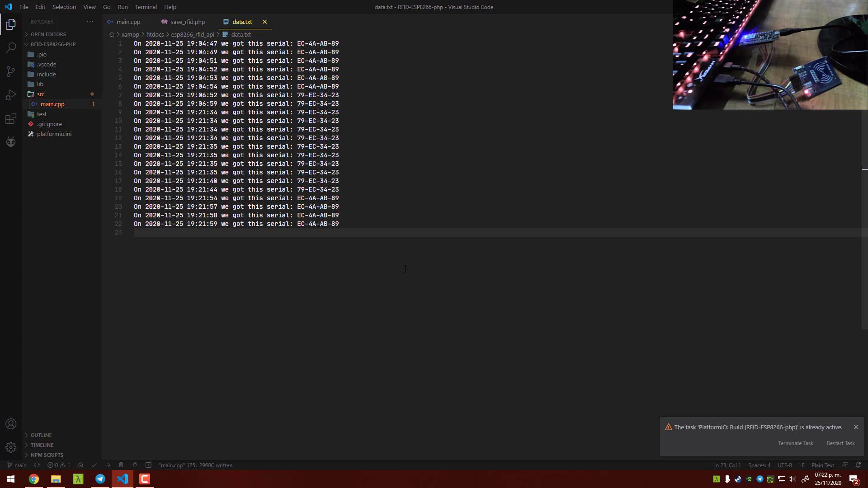
Task: Open the Search view in activity bar
Action: (11, 48)
